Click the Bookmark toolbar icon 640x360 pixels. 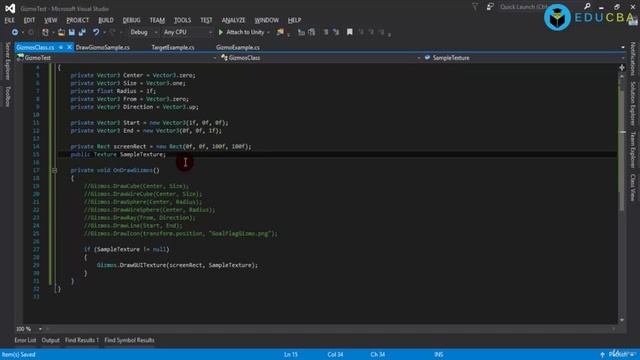pyautogui.click(x=349, y=32)
